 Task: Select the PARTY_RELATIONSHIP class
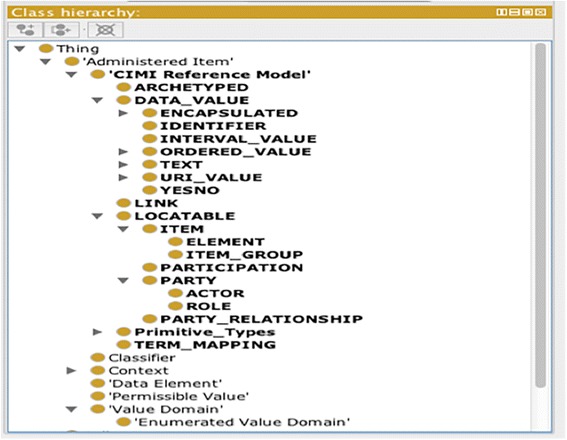click(x=261, y=319)
